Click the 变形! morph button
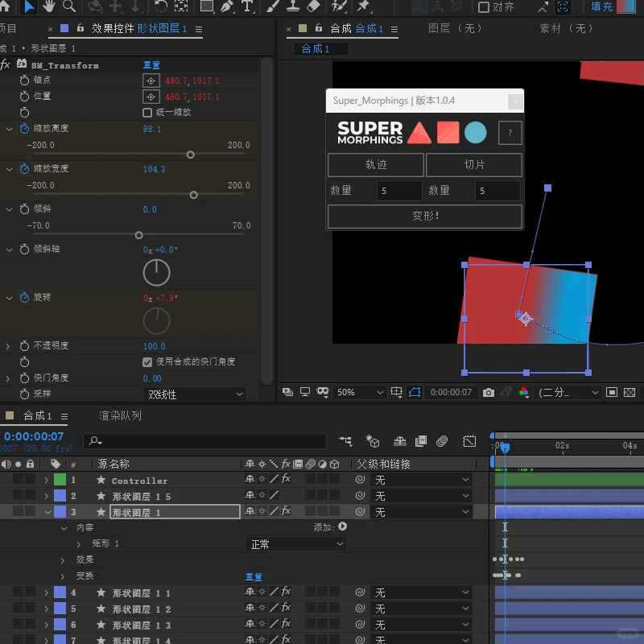The height and width of the screenshot is (644, 644). tap(425, 216)
